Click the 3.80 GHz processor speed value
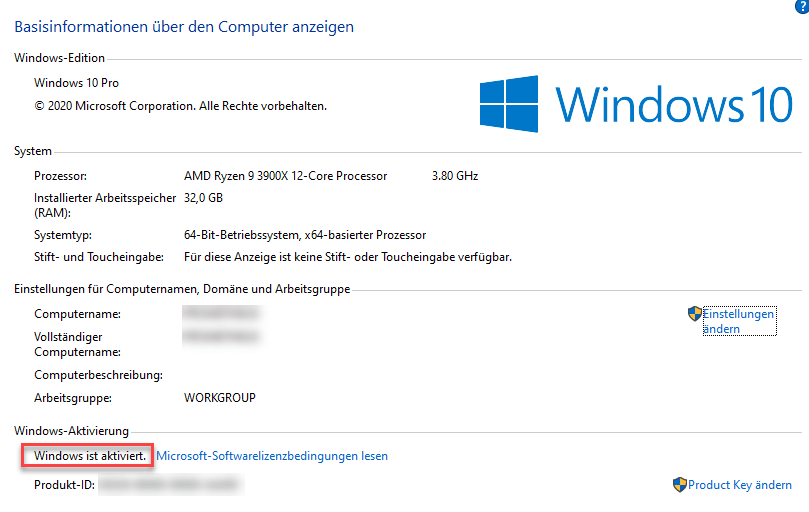Viewport: 809px width, 512px height. (x=455, y=176)
